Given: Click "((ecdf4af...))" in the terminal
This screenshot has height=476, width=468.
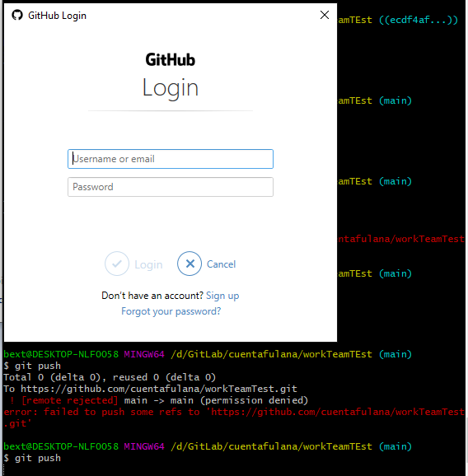Looking at the screenshot, I should (419, 20).
